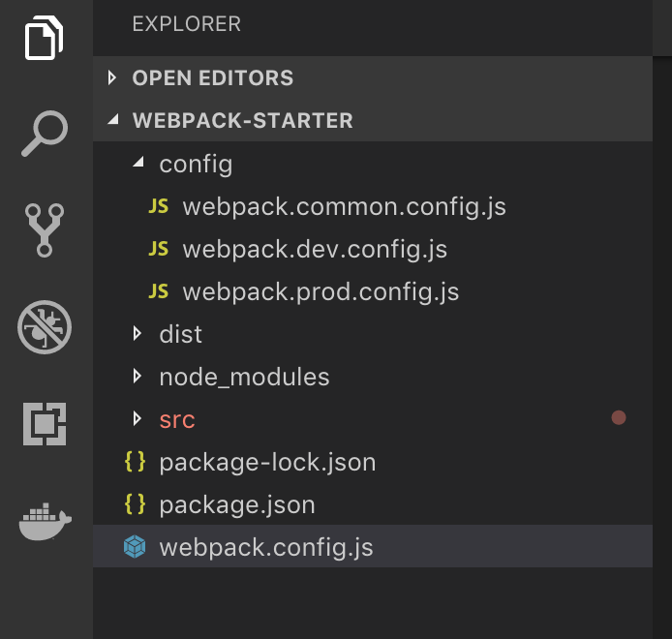Viewport: 672px width, 639px height.
Task: Open package-lock.json file
Action: pyautogui.click(x=267, y=462)
